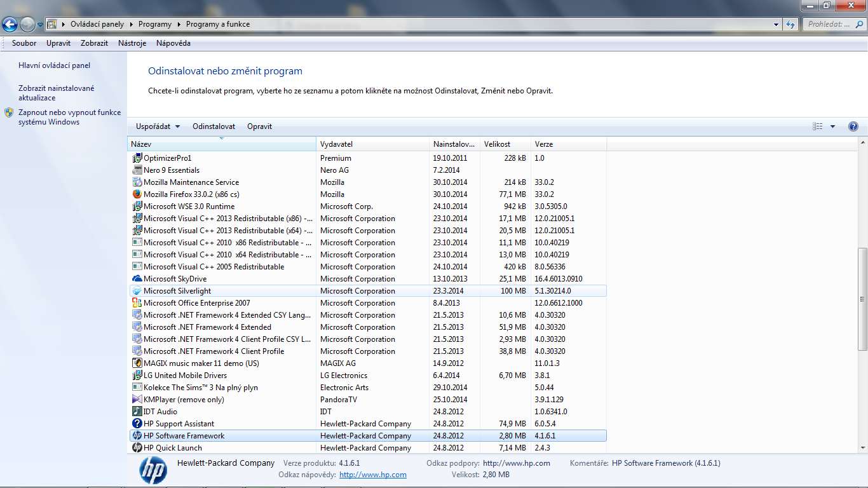Screen dimensions: 868x488
Task: Click the refresh button beside address bar
Action: [790, 25]
